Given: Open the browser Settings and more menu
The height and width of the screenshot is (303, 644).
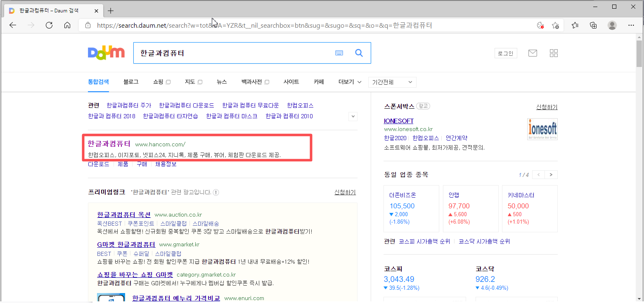Looking at the screenshot, I should (x=631, y=25).
